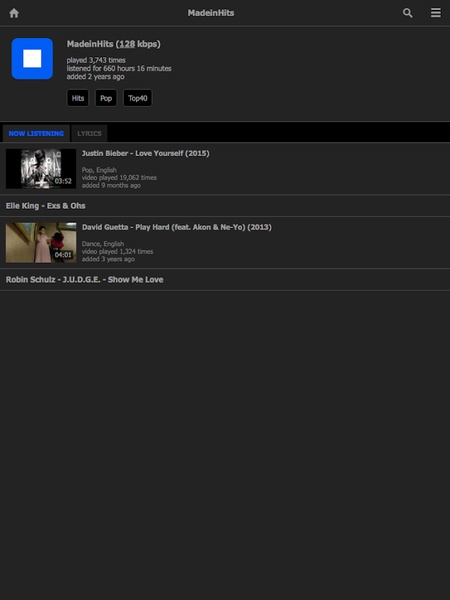The height and width of the screenshot is (600, 450).
Task: Open search with magnifier icon
Action: pos(408,13)
